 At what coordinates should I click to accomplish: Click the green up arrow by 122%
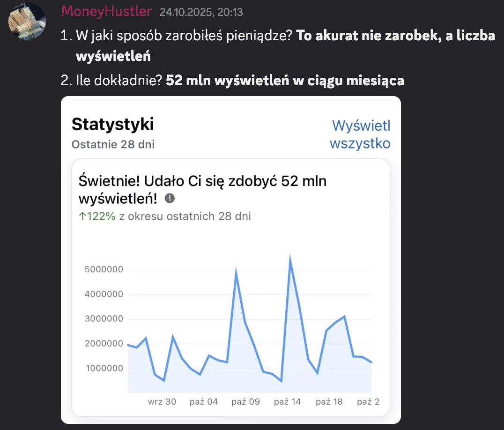click(82, 216)
